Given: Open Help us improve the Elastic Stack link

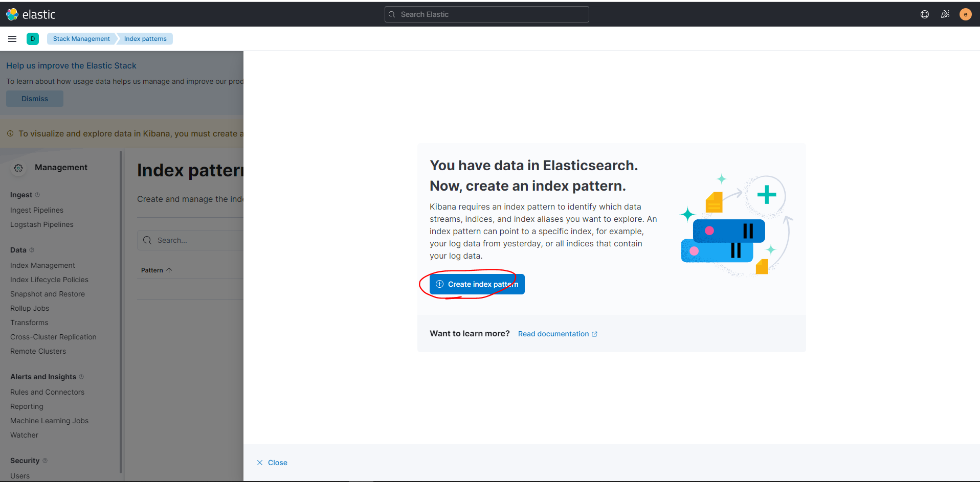Looking at the screenshot, I should click(x=71, y=65).
